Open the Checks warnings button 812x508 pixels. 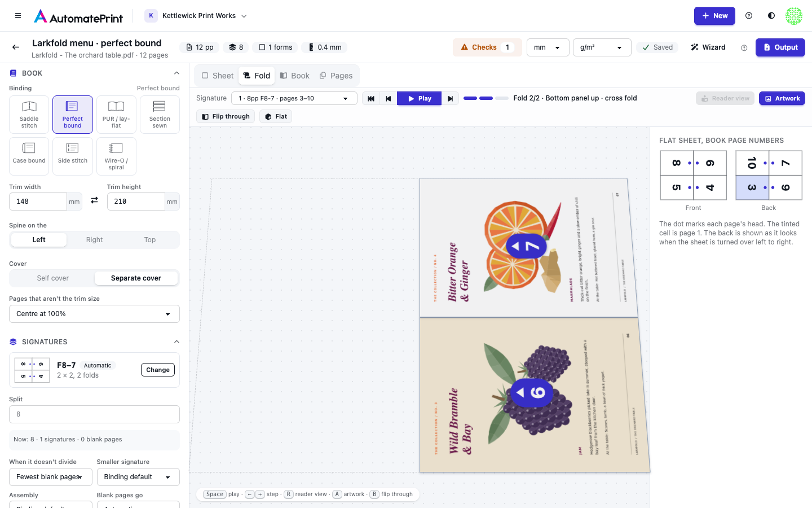(487, 47)
